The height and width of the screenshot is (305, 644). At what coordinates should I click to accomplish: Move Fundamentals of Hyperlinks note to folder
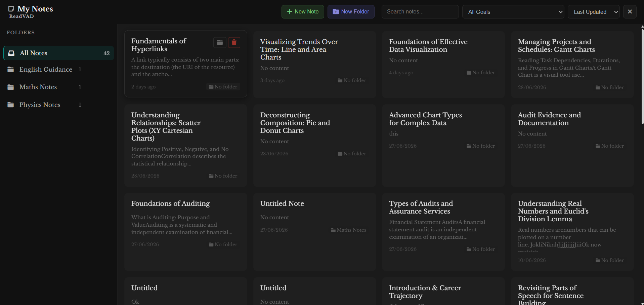click(x=220, y=42)
